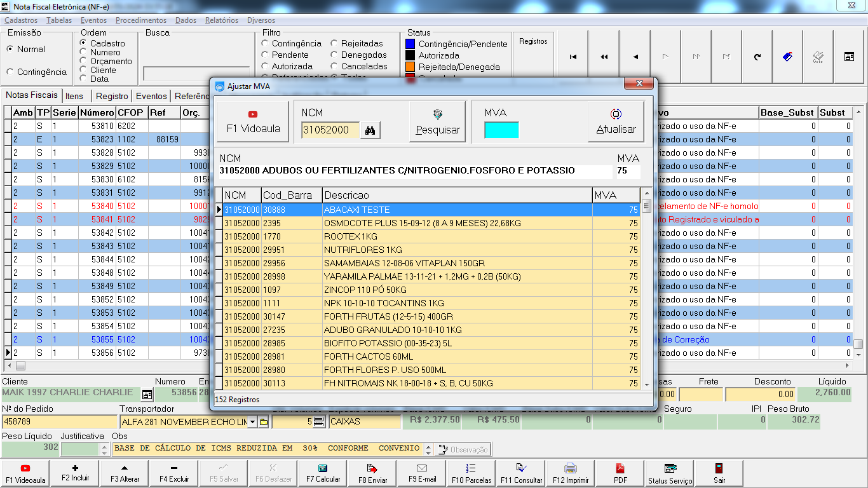Click F8 Enviar button
The width and height of the screenshot is (868, 488).
pos(373,474)
